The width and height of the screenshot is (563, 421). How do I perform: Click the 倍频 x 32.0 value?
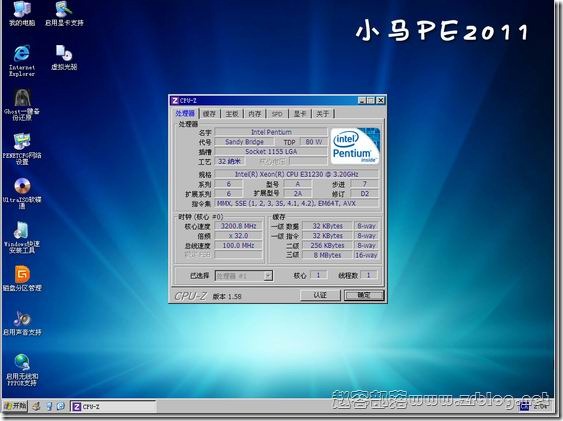click(x=238, y=236)
